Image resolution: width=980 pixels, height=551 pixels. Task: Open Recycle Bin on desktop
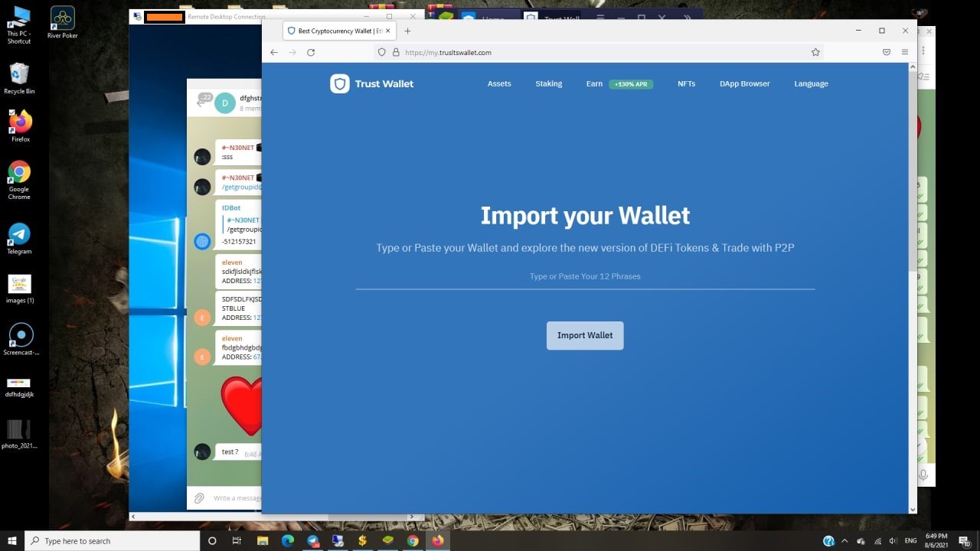pyautogui.click(x=19, y=79)
